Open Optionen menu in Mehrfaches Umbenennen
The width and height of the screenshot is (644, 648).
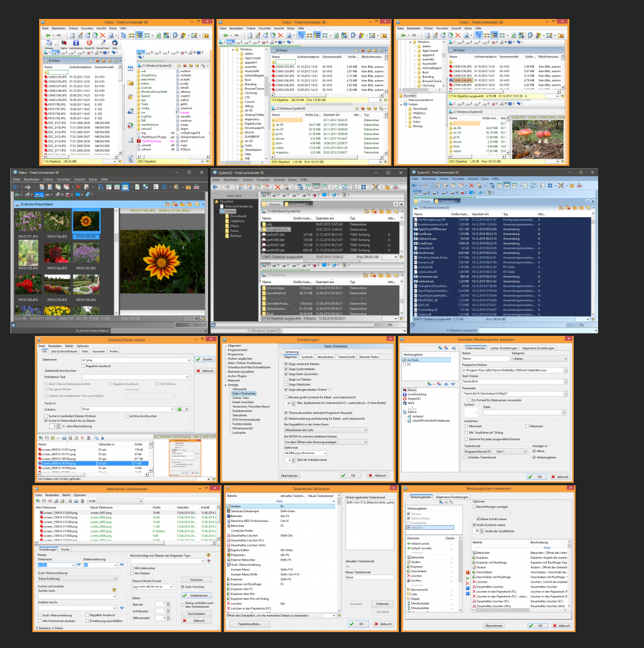(80, 495)
